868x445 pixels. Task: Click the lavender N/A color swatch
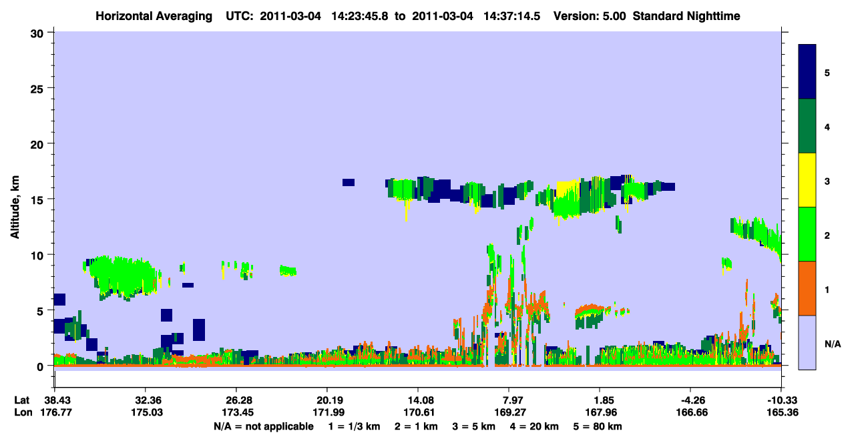tap(807, 342)
